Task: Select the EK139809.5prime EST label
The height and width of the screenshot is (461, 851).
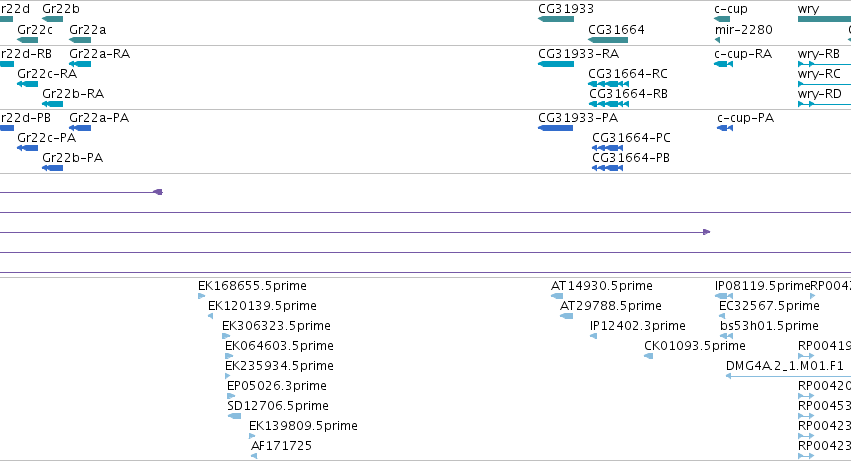Action: 303,426
